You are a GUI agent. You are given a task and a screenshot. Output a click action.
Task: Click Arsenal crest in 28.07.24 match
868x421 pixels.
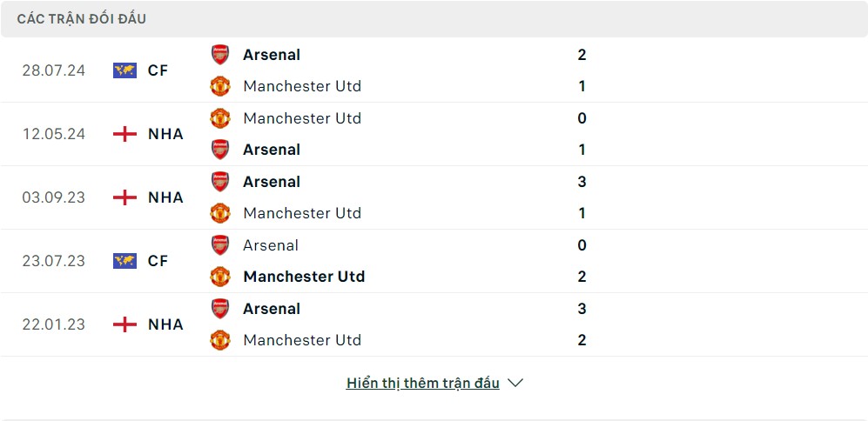(x=220, y=55)
